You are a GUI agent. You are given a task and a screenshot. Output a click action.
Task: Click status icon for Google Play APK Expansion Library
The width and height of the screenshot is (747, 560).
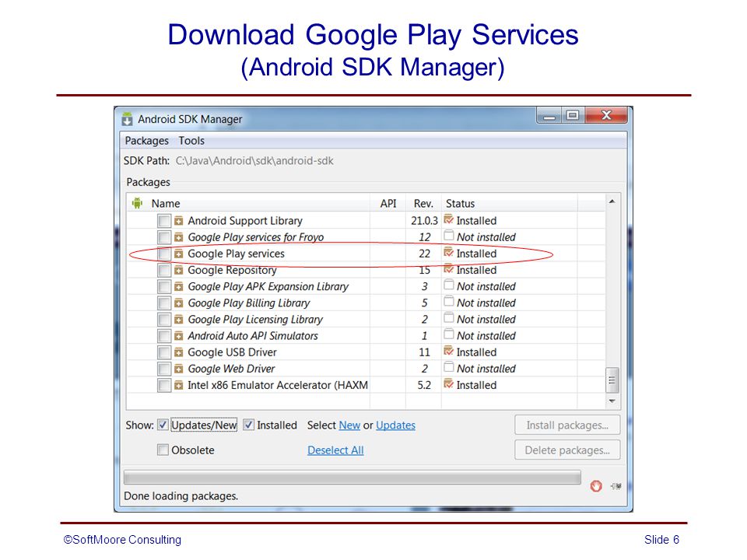[x=448, y=285]
